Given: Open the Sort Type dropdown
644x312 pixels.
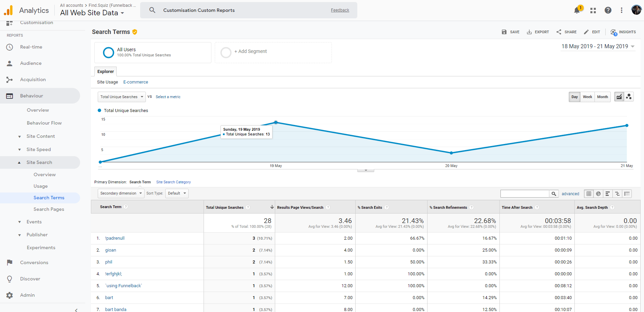Looking at the screenshot, I should click(176, 193).
